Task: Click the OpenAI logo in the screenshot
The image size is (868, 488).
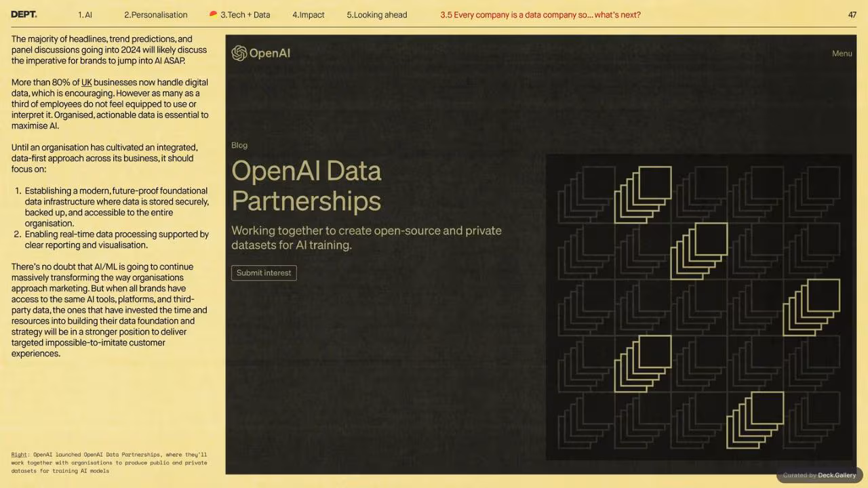Action: (260, 53)
